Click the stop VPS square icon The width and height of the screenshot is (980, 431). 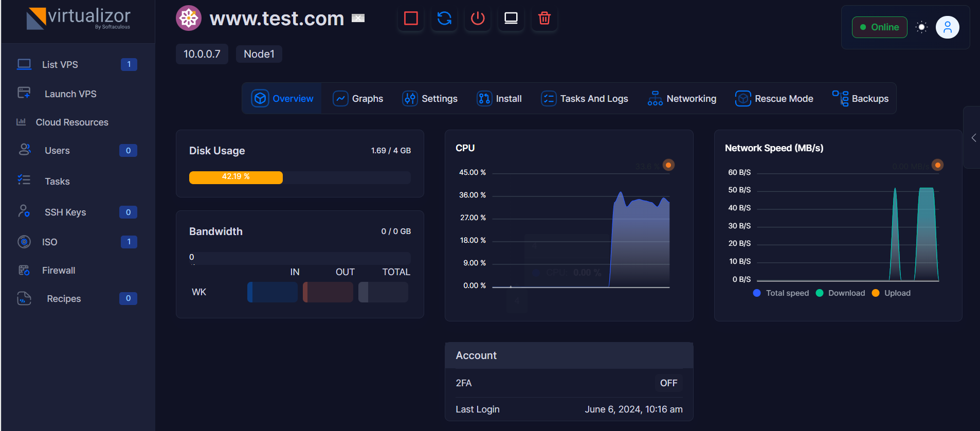coord(411,19)
